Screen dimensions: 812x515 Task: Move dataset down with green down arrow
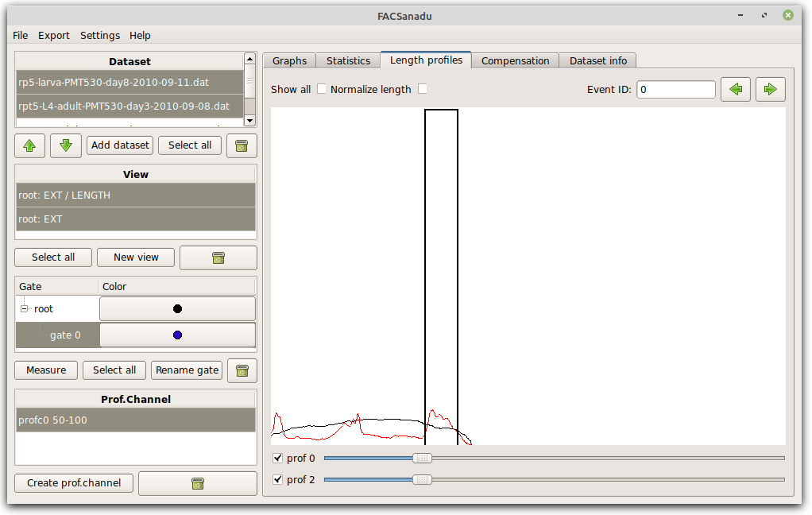66,145
